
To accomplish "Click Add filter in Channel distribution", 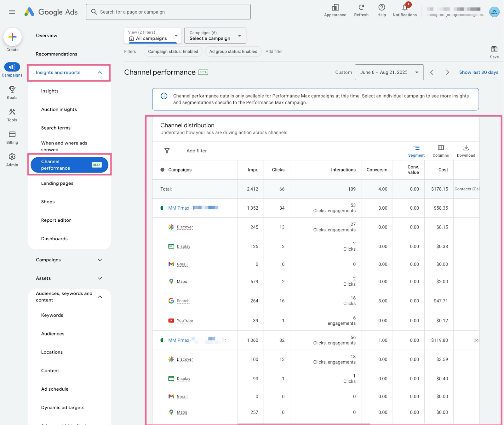I will (x=197, y=151).
